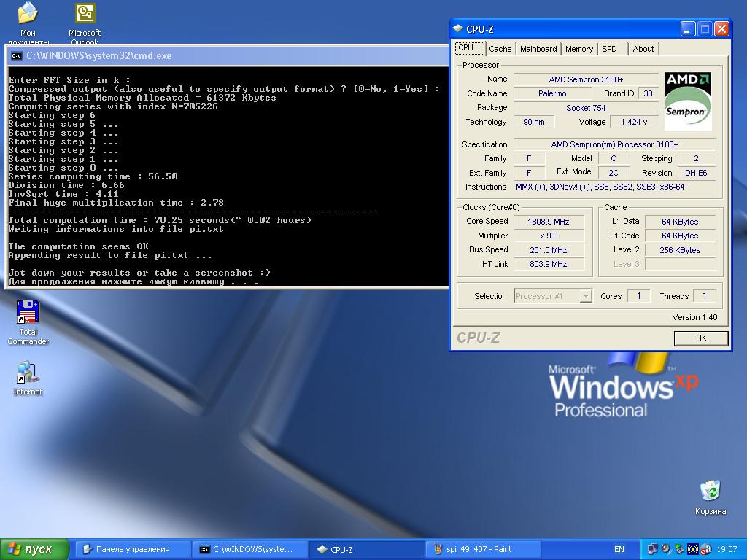Click the Cores count field
Screen dimensions: 747x560
click(x=638, y=296)
